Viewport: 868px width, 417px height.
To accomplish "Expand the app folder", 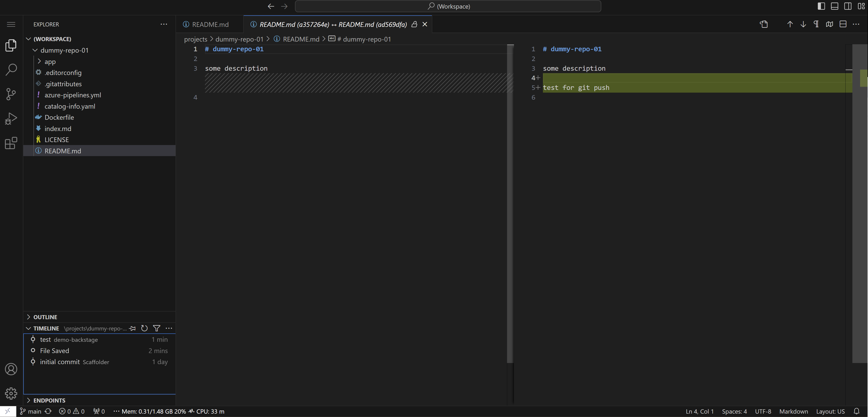I will (x=50, y=62).
